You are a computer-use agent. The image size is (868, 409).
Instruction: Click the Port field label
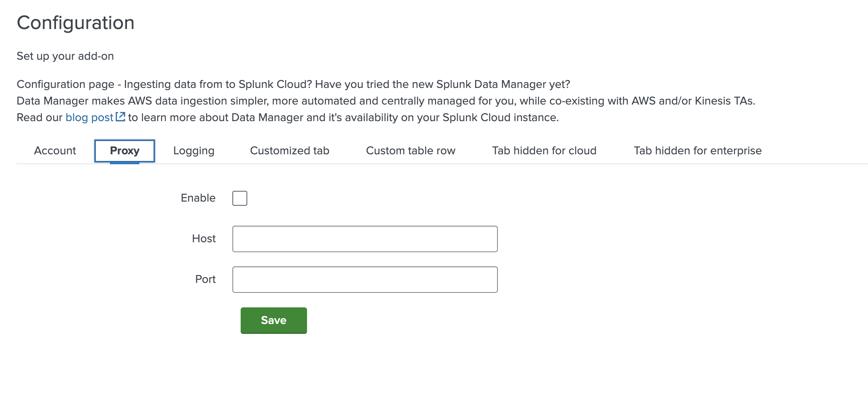[x=205, y=279]
